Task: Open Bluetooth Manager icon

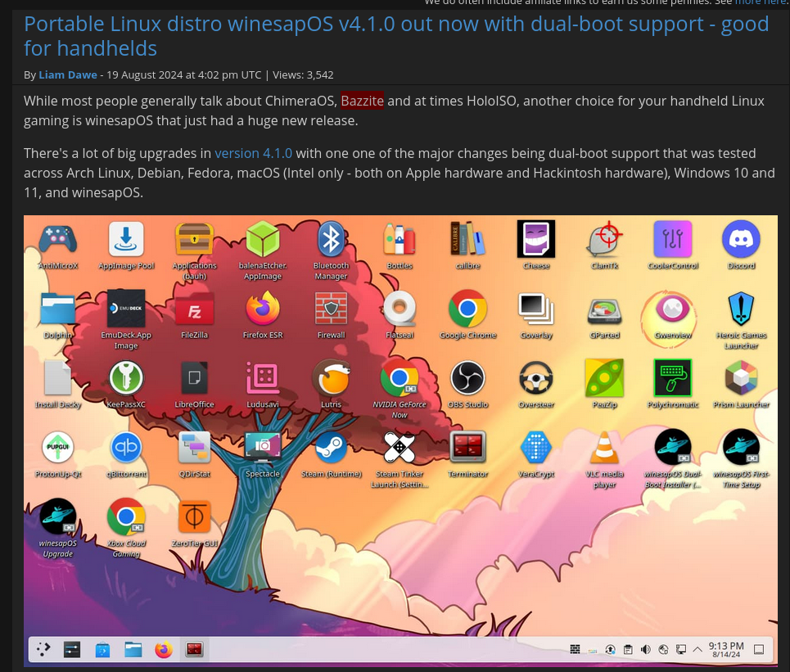Action: (331, 239)
